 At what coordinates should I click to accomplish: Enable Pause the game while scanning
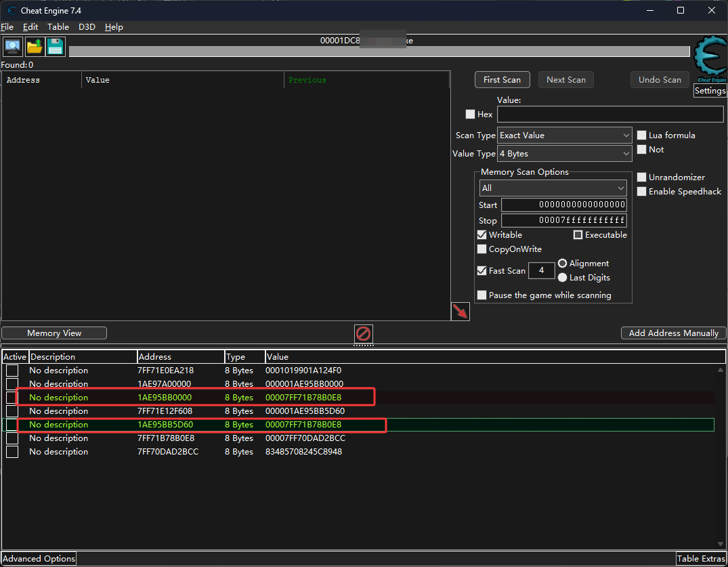coord(482,295)
